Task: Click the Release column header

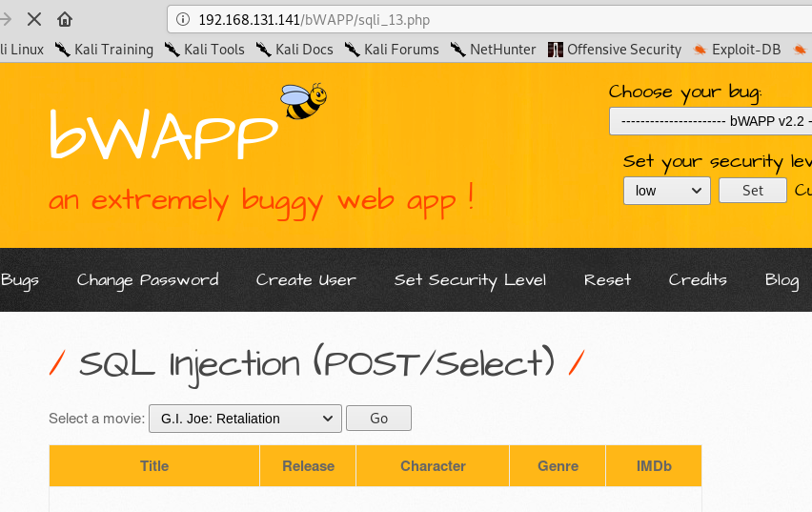Action: click(308, 466)
